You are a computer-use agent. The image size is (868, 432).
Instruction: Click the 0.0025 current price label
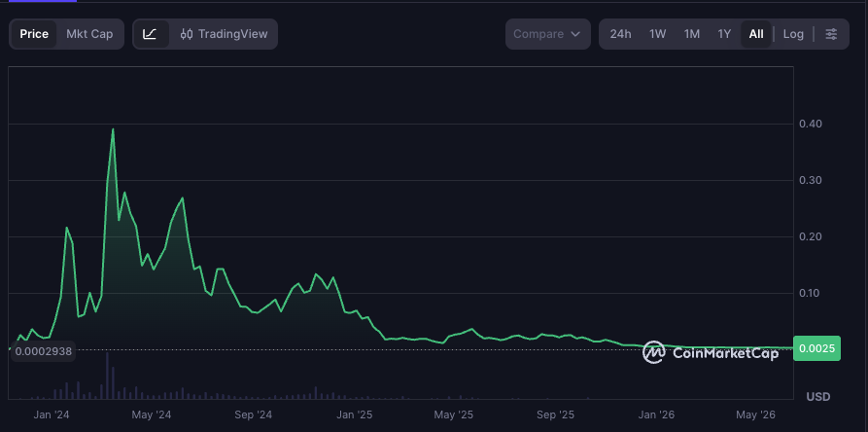pos(817,348)
